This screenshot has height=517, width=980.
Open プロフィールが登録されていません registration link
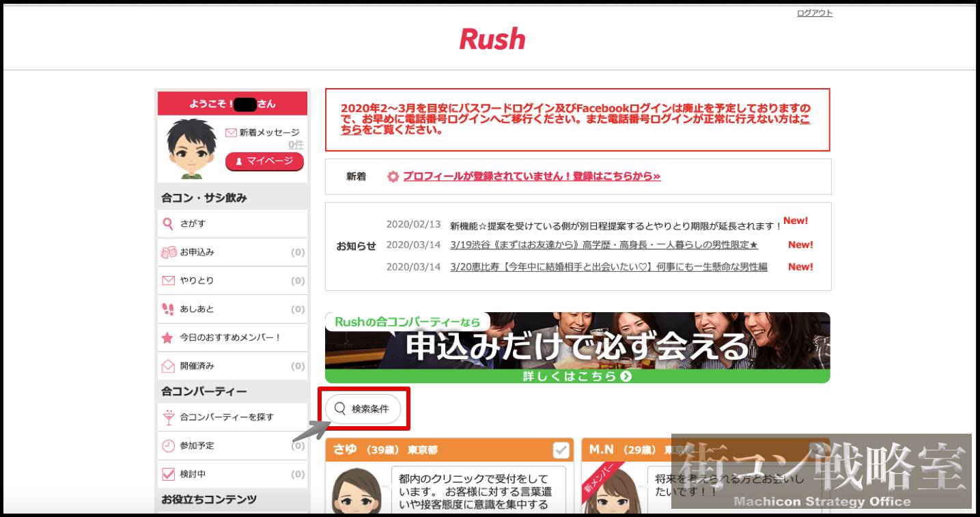pyautogui.click(x=531, y=176)
